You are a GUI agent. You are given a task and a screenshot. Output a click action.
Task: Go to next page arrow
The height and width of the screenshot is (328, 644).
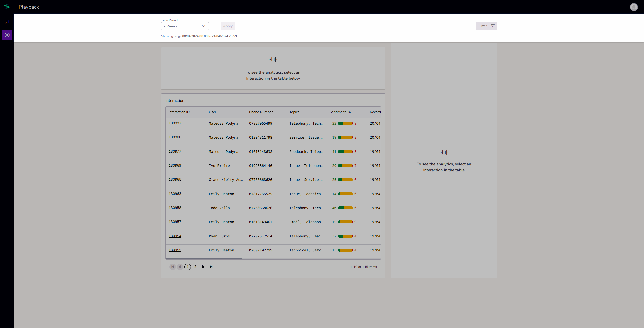(x=203, y=267)
